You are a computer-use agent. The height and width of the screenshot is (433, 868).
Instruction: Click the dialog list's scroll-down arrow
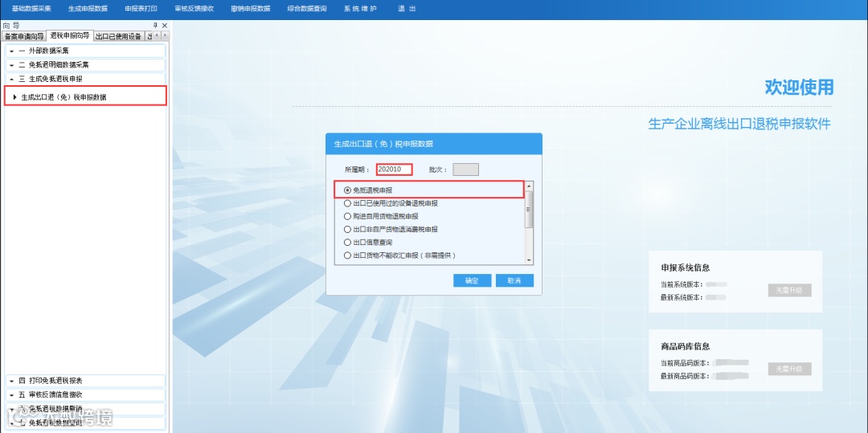coord(529,260)
